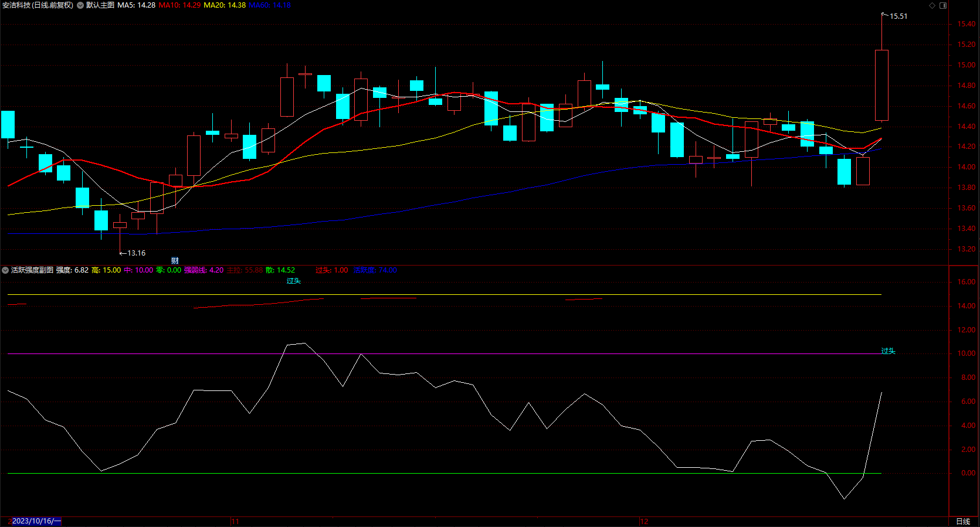The width and height of the screenshot is (980, 527).
Task: Open the 日线 period selector
Action: point(963,522)
